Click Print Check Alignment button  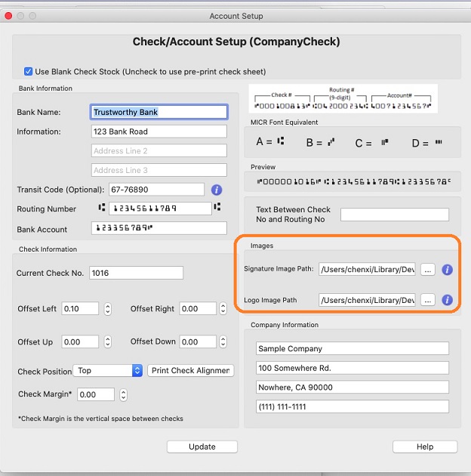[191, 370]
